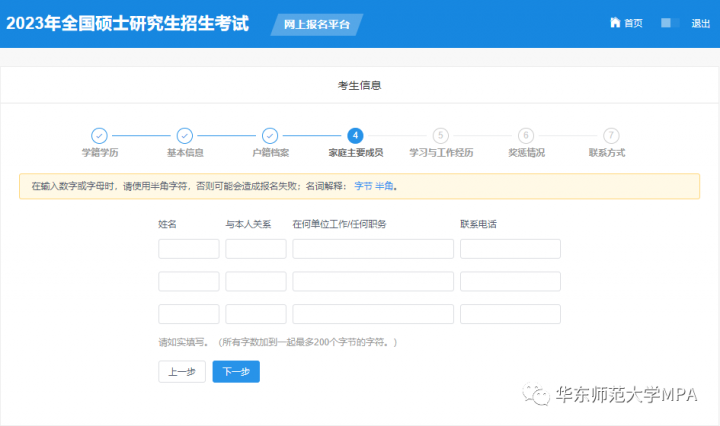Image resolution: width=720 pixels, height=426 pixels.
Task: Select the 联系方式 step label
Action: pos(607,153)
